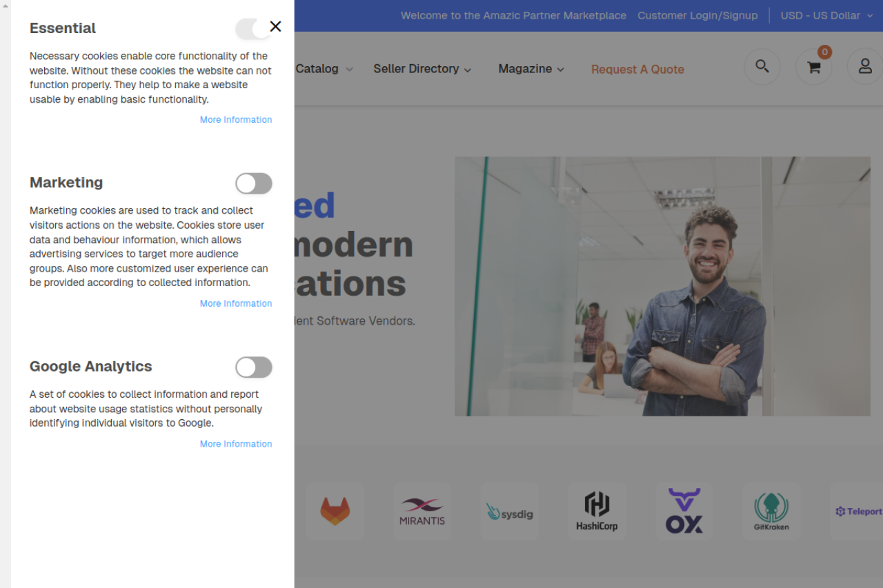Open the site search icon
This screenshot has height=588, width=883.
pos(762,67)
